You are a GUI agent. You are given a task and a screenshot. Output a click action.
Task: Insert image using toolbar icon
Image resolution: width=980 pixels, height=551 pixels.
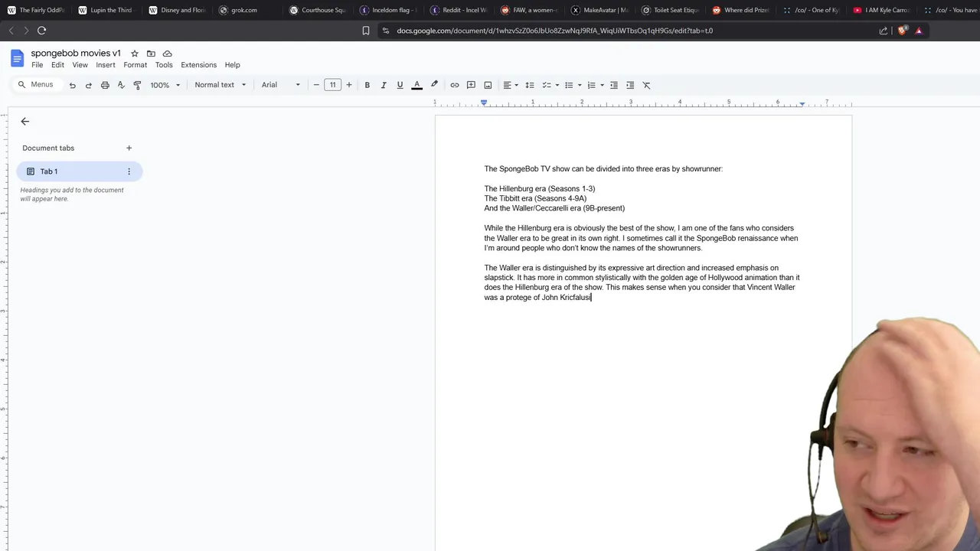click(487, 85)
